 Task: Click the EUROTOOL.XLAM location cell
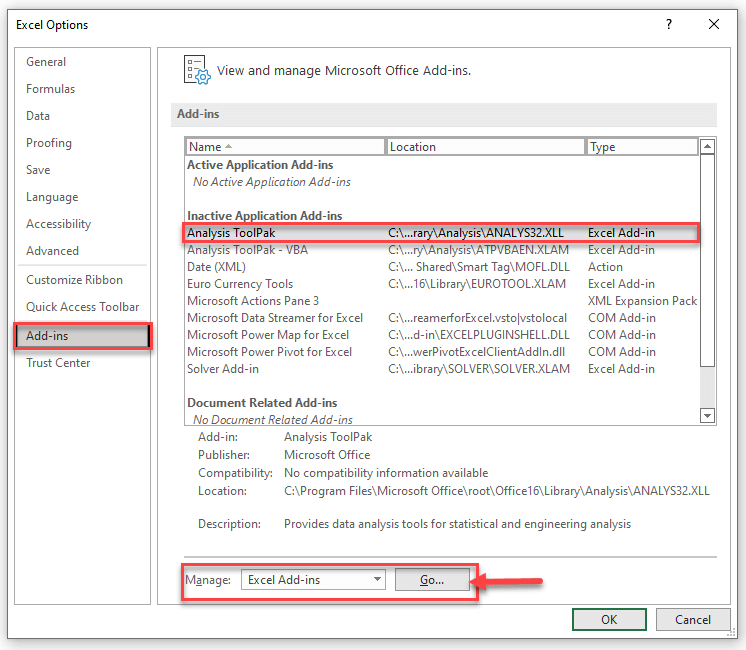pos(477,284)
